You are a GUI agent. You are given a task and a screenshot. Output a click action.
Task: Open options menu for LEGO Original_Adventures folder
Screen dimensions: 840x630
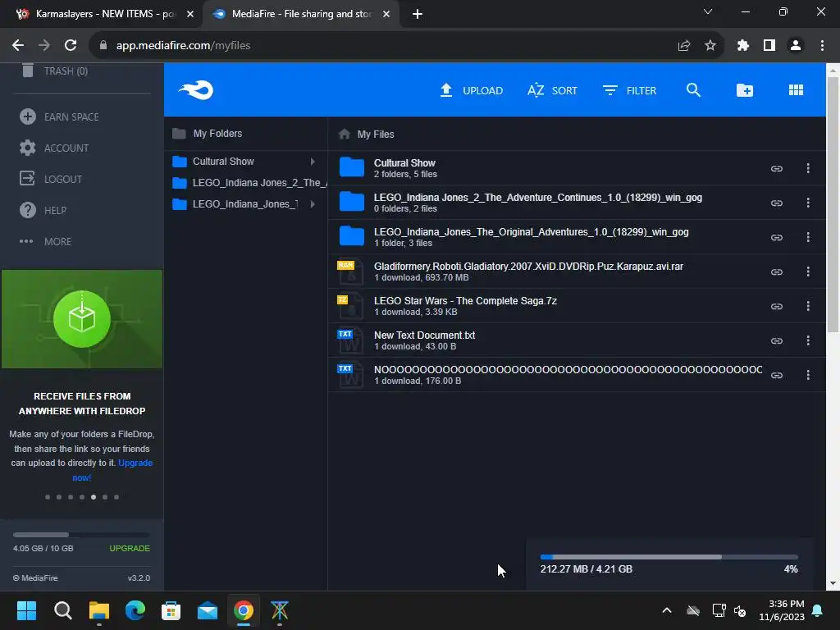808,237
